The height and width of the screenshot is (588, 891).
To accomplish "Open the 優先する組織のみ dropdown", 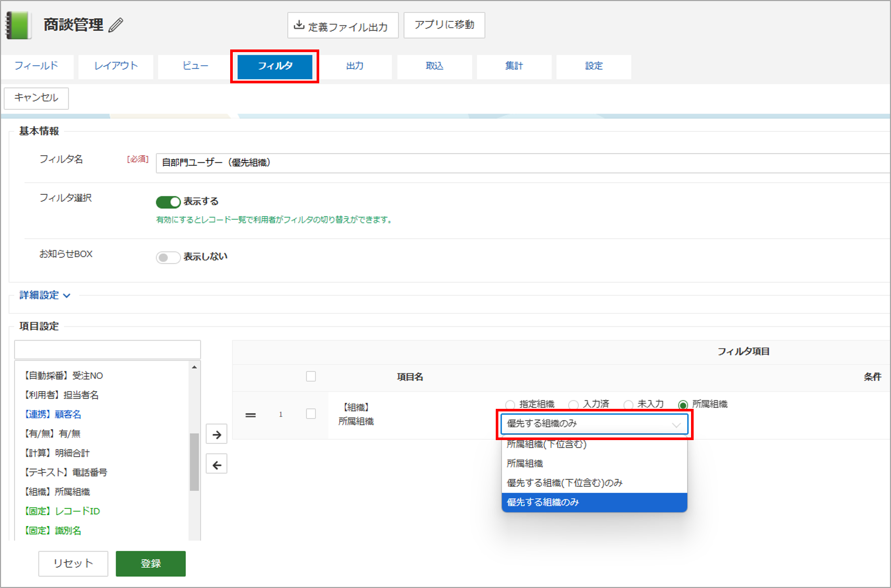I will coord(594,424).
